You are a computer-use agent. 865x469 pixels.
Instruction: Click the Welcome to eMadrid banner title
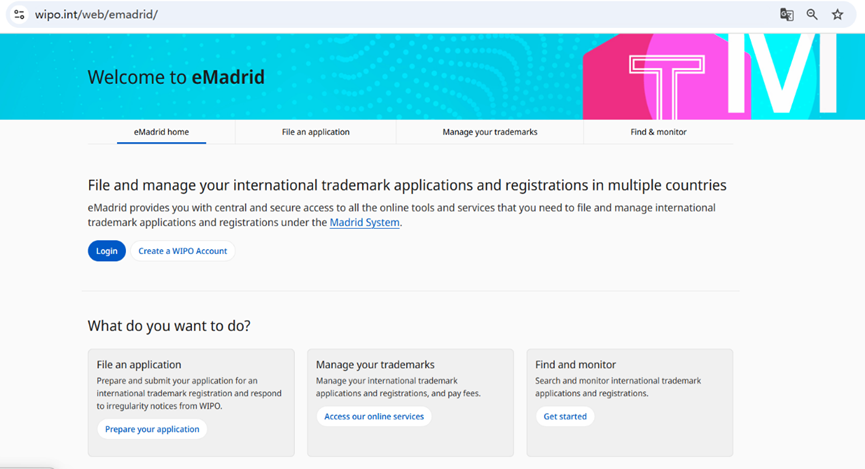(x=176, y=77)
